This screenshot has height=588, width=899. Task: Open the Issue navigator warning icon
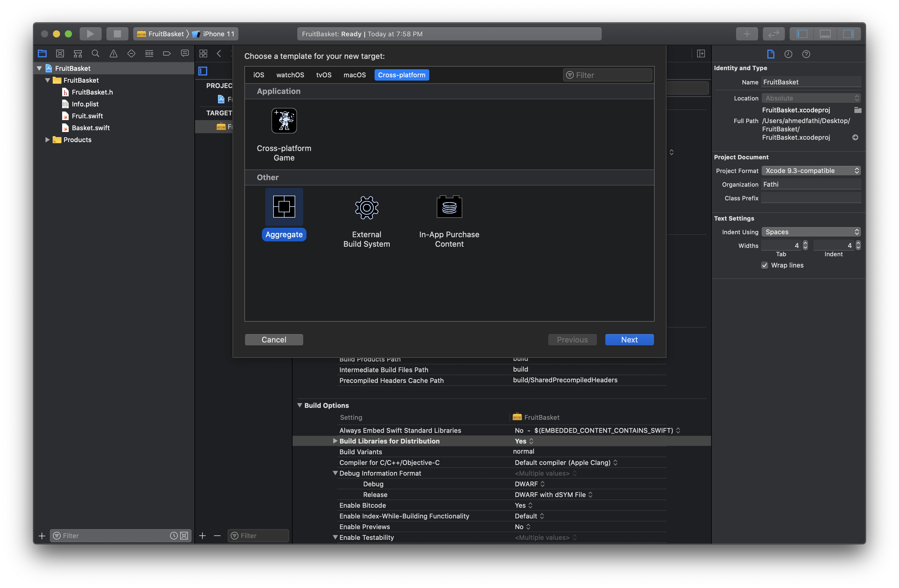tap(113, 54)
